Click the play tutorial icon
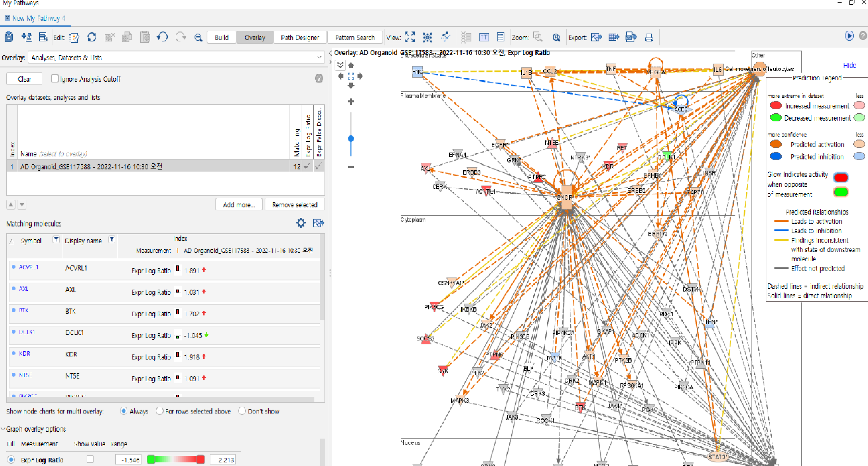This screenshot has width=868, height=466. 849,36
